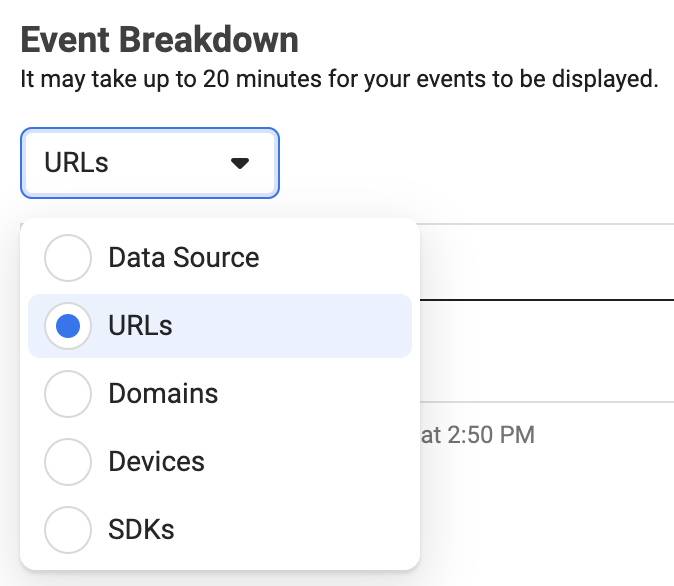674x586 pixels.
Task: Click the 20 minutes notice text
Action: [x=339, y=79]
